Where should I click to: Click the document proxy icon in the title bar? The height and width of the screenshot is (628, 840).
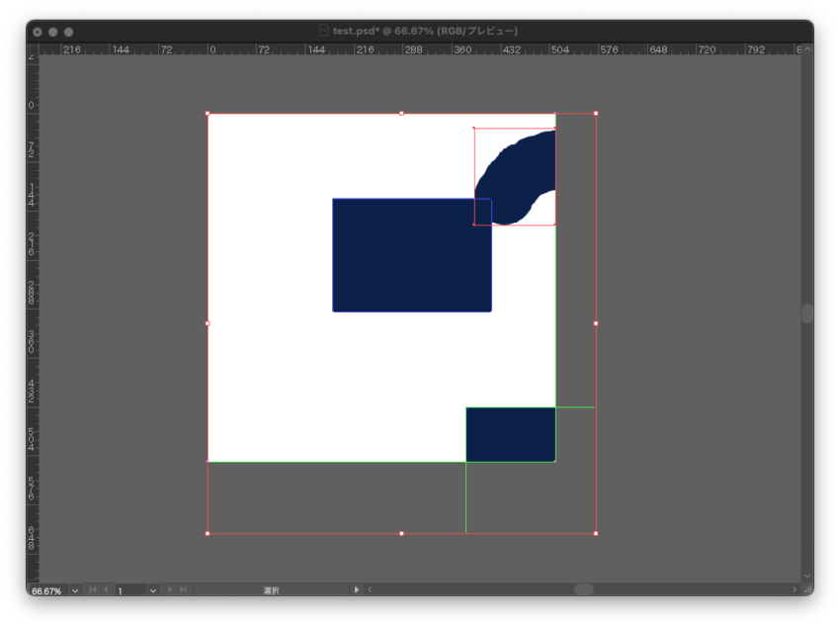[x=322, y=31]
